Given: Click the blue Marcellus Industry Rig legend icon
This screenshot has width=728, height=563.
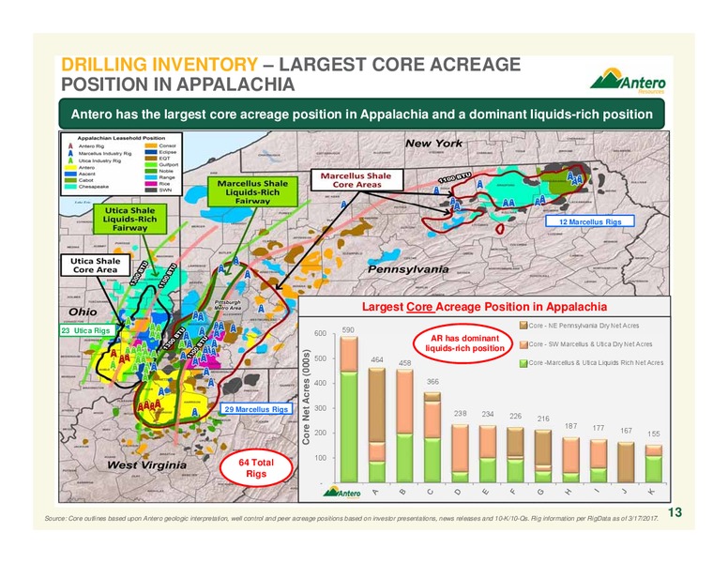Looking at the screenshot, I should click(x=70, y=153).
